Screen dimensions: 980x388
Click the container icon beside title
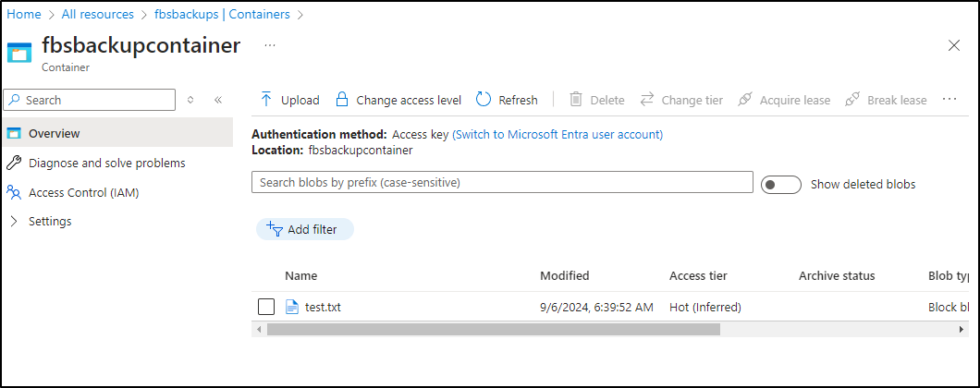pos(19,53)
